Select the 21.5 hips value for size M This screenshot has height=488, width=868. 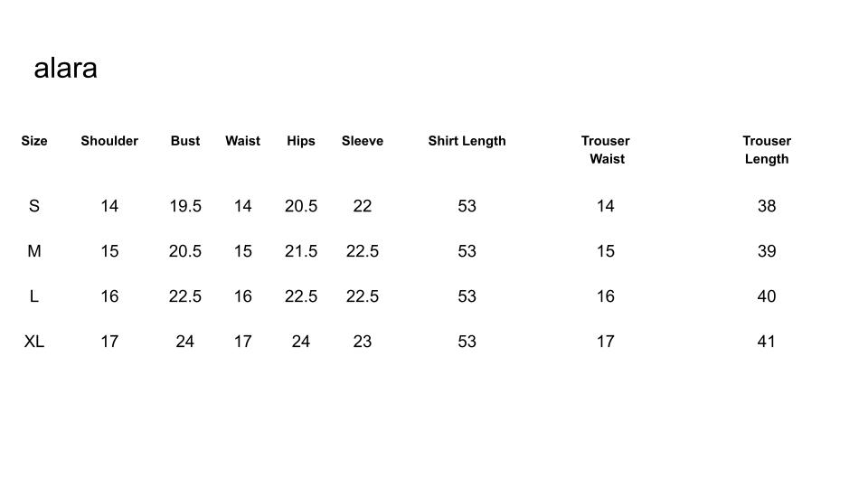(x=301, y=251)
